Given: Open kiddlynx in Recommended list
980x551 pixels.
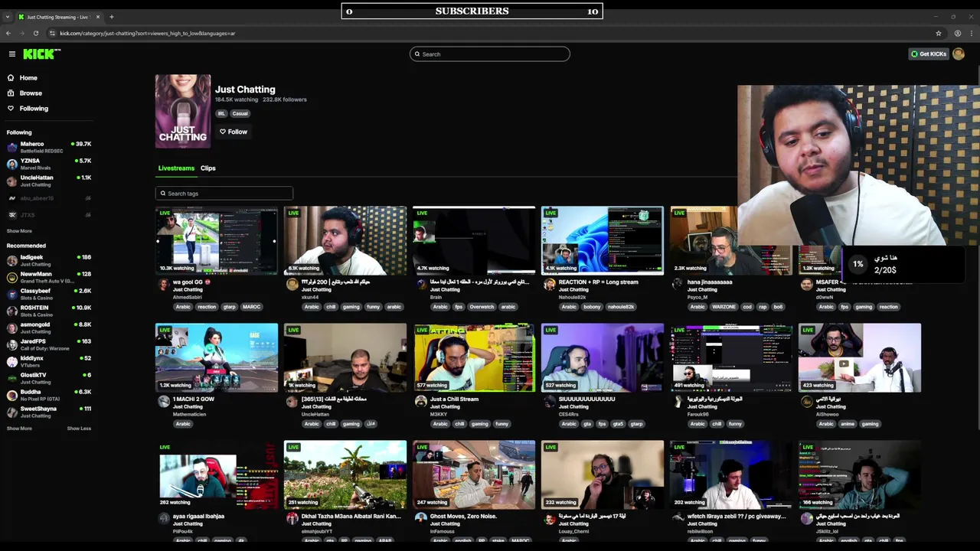Looking at the screenshot, I should point(48,361).
